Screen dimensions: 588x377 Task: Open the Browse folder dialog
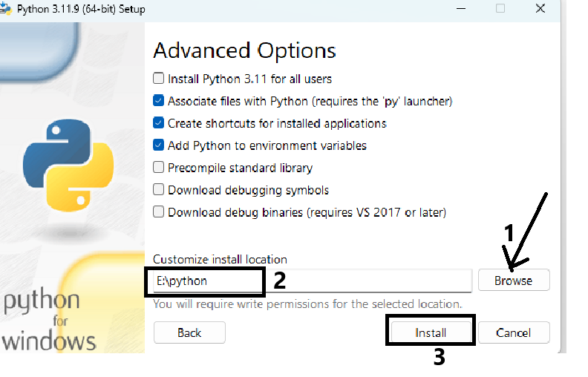[514, 281]
